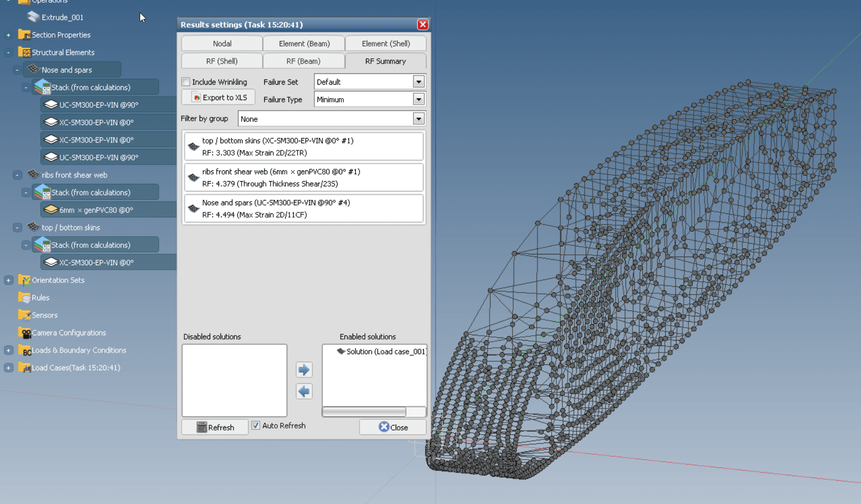Enable the Include Wrinkling checkbox
The image size is (861, 504).
(186, 82)
